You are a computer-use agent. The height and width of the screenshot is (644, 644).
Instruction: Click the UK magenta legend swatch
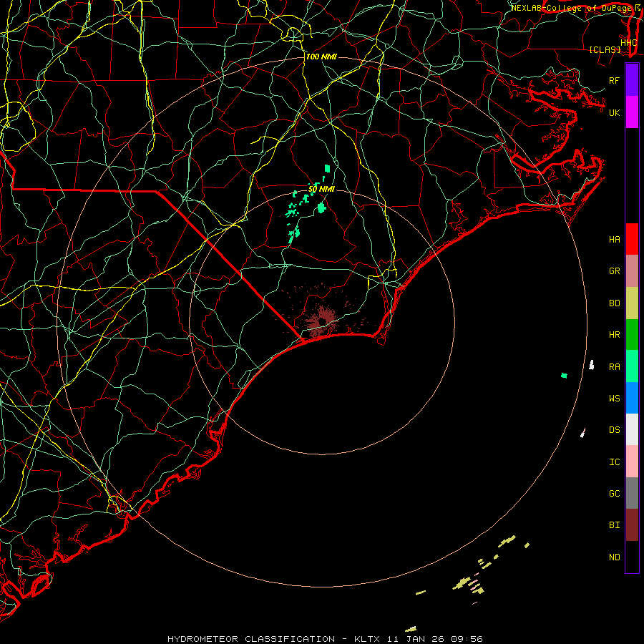click(x=632, y=112)
